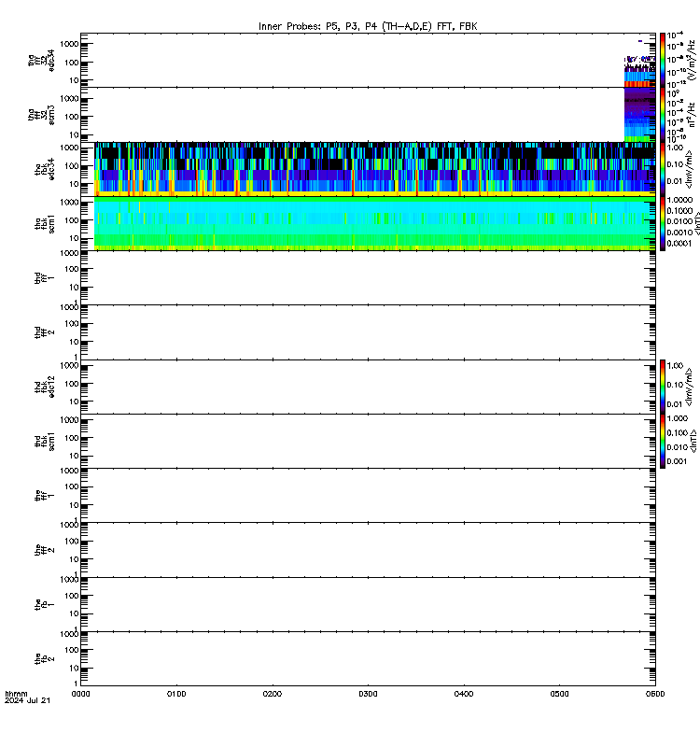The height and width of the screenshot is (747, 700).
Task: Click the 'the fb 1' axis label
Action: [x=45, y=604]
